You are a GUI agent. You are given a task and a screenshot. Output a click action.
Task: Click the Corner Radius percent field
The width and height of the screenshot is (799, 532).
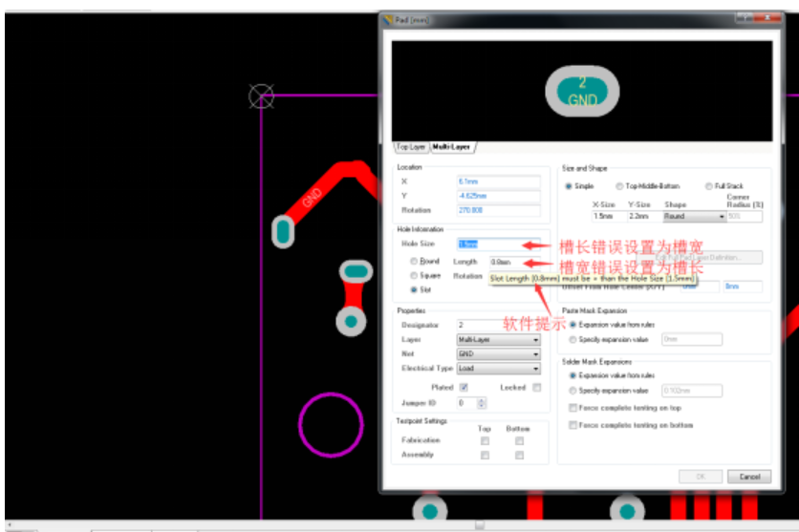(x=745, y=217)
